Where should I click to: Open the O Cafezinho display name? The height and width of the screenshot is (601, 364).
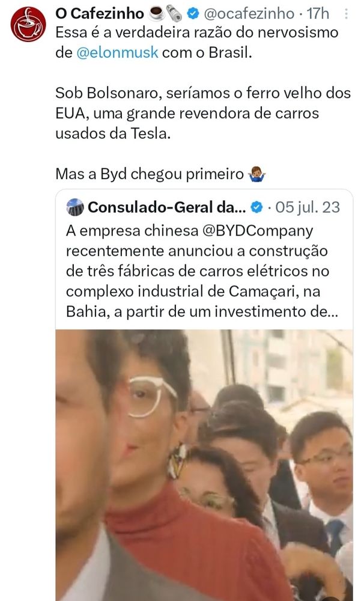(x=100, y=14)
